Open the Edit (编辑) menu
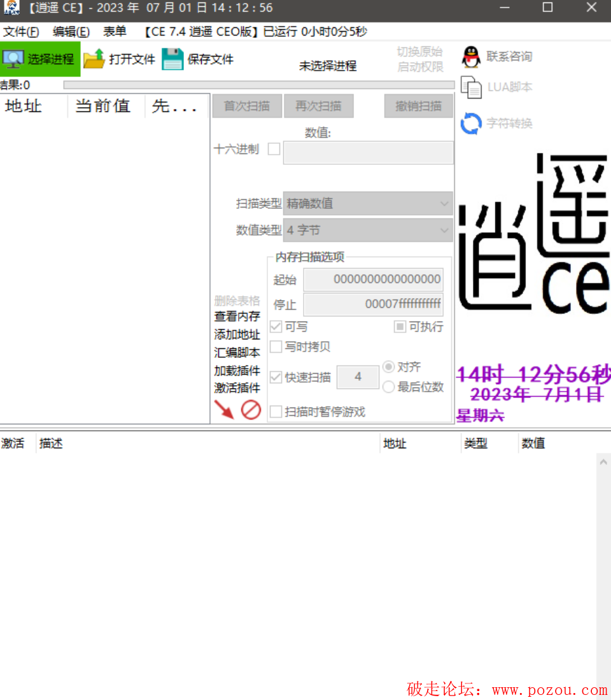This screenshot has width=611, height=700. 71,32
